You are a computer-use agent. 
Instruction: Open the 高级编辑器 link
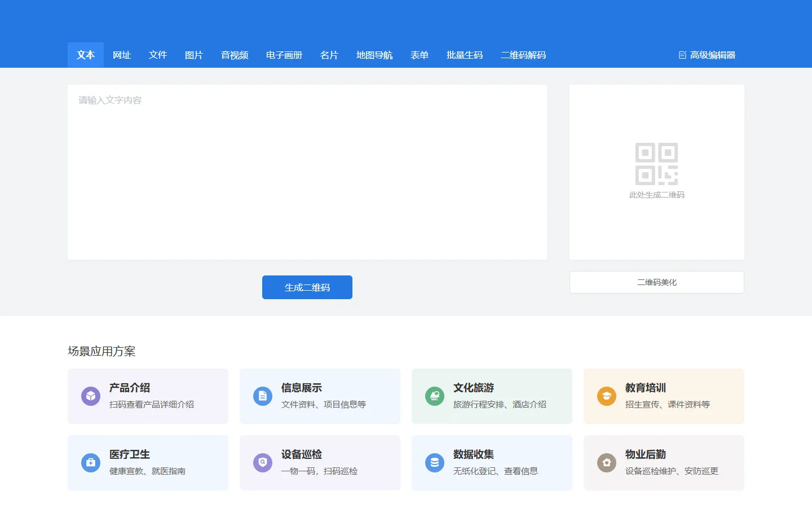coord(707,55)
